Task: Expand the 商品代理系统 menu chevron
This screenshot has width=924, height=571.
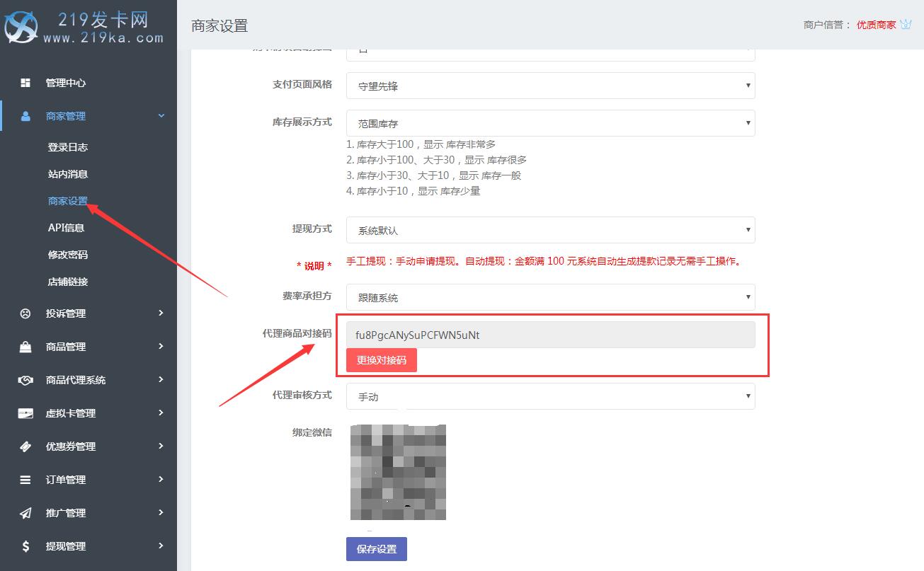Action: click(161, 379)
